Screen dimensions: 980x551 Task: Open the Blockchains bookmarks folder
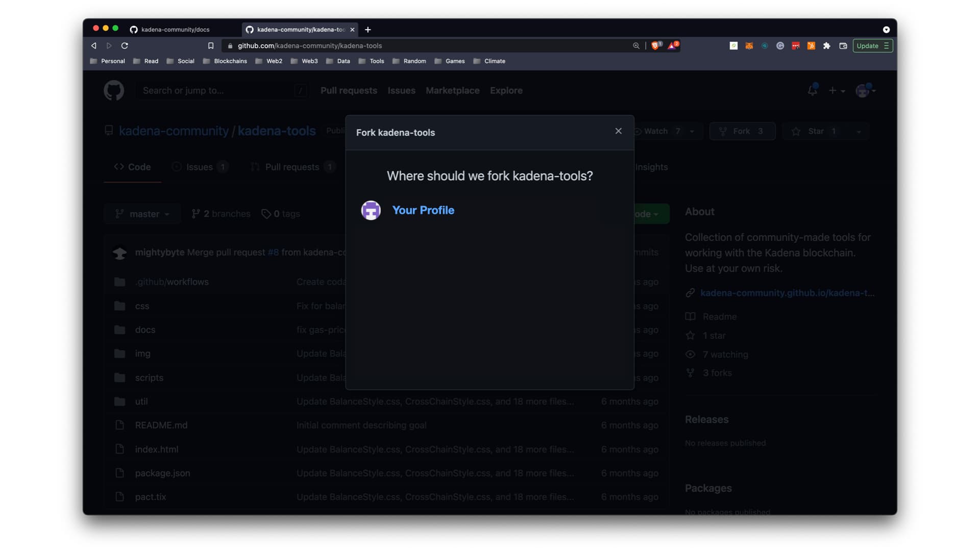pos(225,61)
